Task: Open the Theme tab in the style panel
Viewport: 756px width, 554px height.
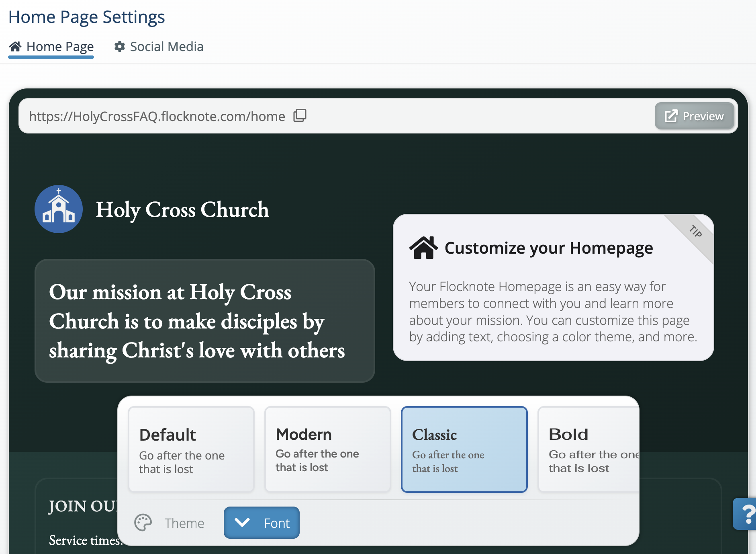Action: point(169,523)
